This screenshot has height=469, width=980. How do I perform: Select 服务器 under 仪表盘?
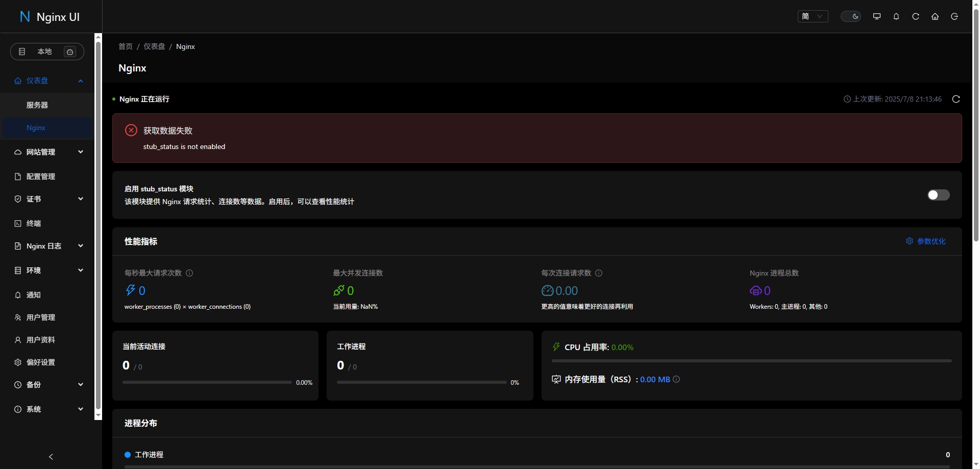pyautogui.click(x=47, y=105)
